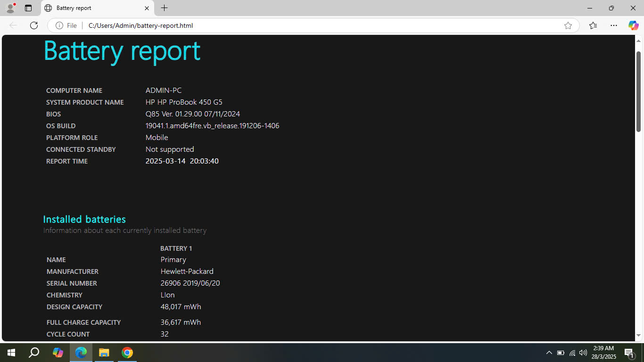Select the cycle count value 32
The width and height of the screenshot is (644, 362).
point(165,334)
